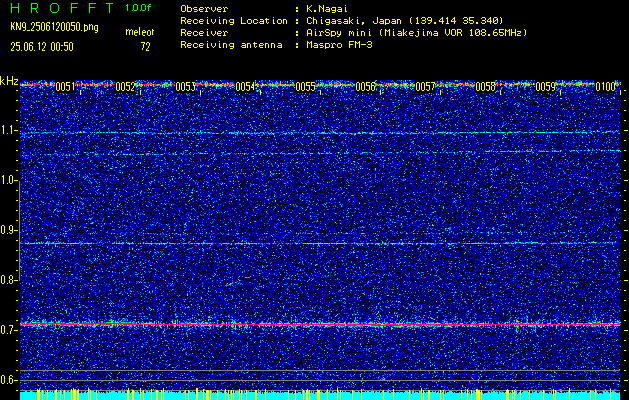Select filename KN9_2506120050.png
The width and height of the screenshot is (629, 400).
[55, 27]
